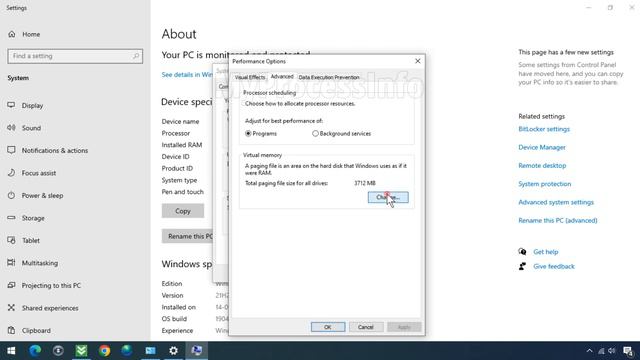Open the BitLocker settings link
Image resolution: width=640 pixels, height=360 pixels.
(544, 129)
